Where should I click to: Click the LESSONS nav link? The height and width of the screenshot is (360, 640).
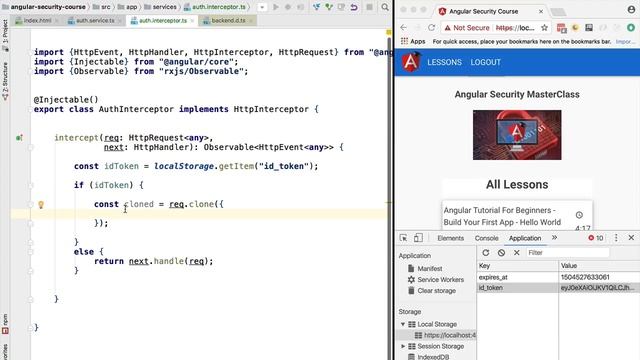point(444,62)
